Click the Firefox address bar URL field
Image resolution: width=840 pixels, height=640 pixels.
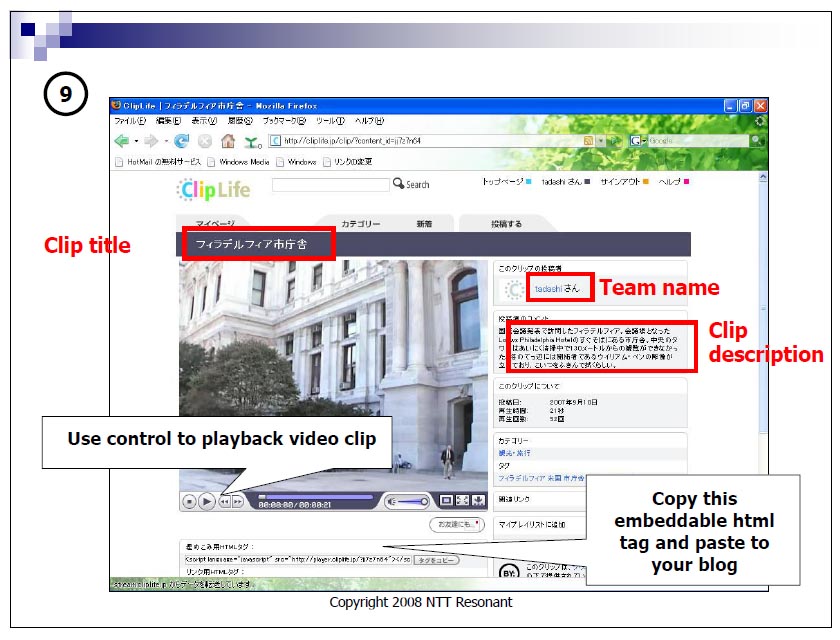pos(432,141)
